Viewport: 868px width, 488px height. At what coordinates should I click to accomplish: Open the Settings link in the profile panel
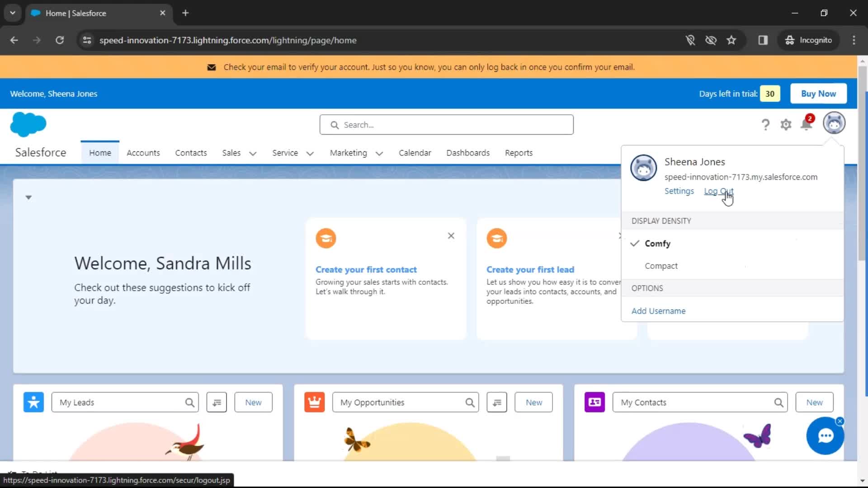(x=679, y=191)
